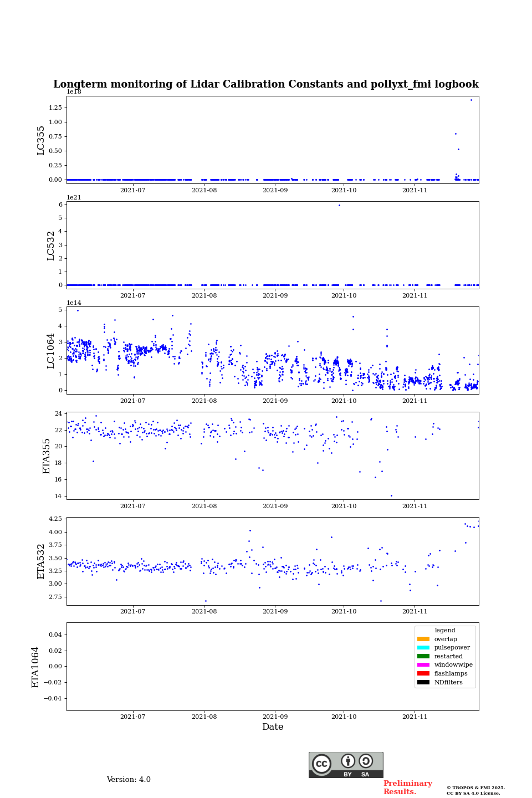Click the chart title about Lidar Calibration Constants
The image size is (532, 798).
pyautogui.click(x=266, y=84)
